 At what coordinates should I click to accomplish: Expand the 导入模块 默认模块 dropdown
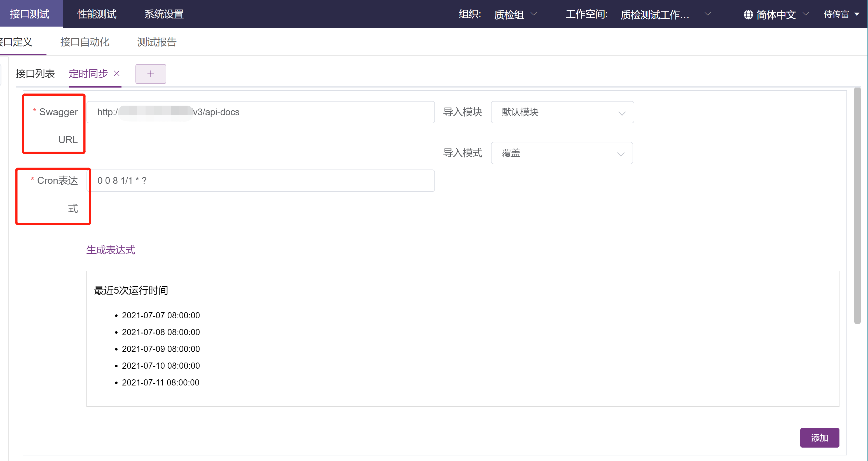click(x=562, y=112)
